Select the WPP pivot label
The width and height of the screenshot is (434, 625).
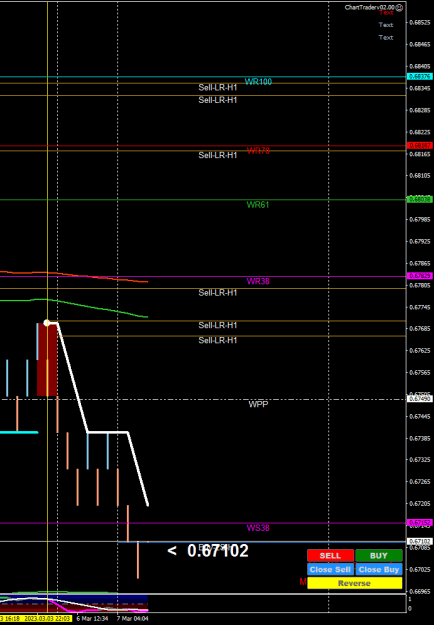click(x=258, y=404)
